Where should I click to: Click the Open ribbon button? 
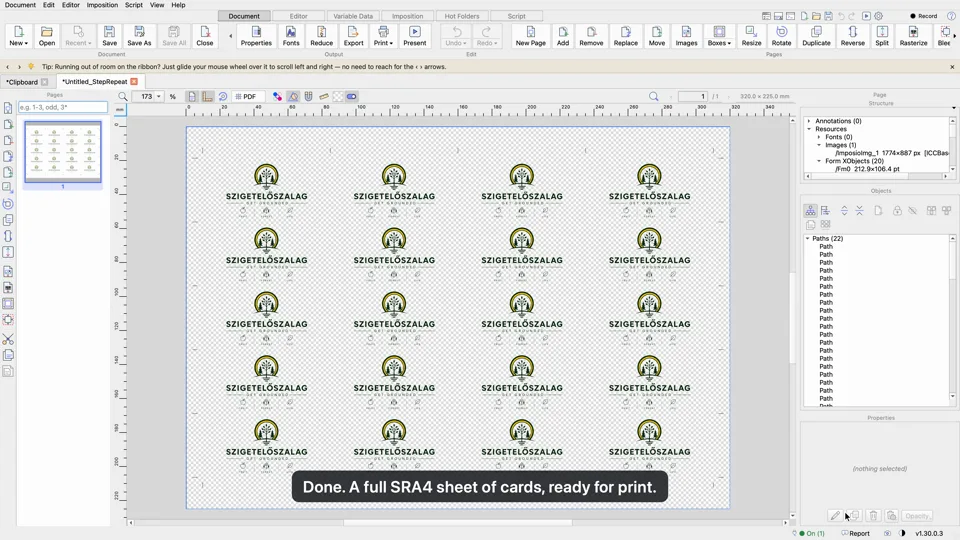[x=47, y=36]
